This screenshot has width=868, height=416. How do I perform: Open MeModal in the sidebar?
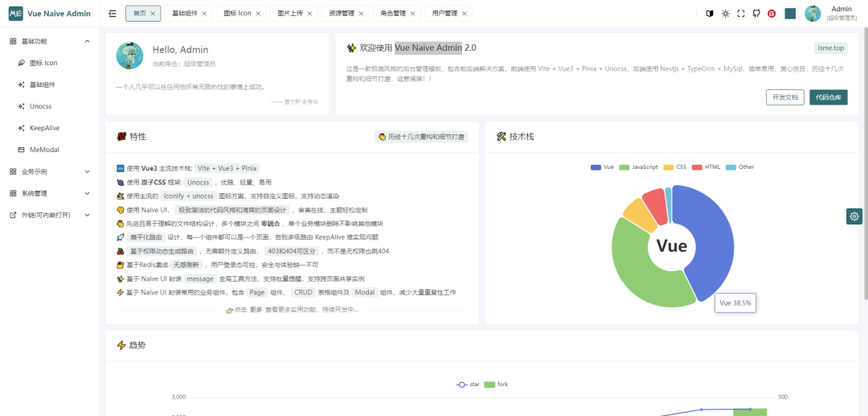50,150
